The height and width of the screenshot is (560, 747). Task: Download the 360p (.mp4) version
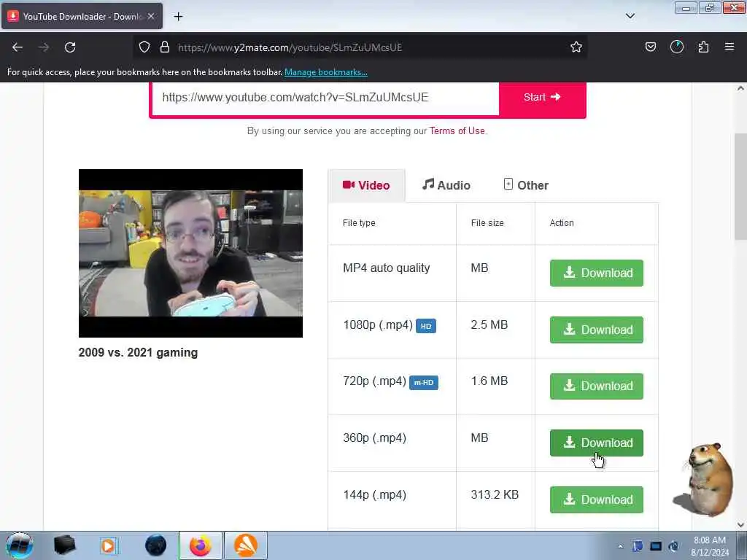pyautogui.click(x=597, y=443)
